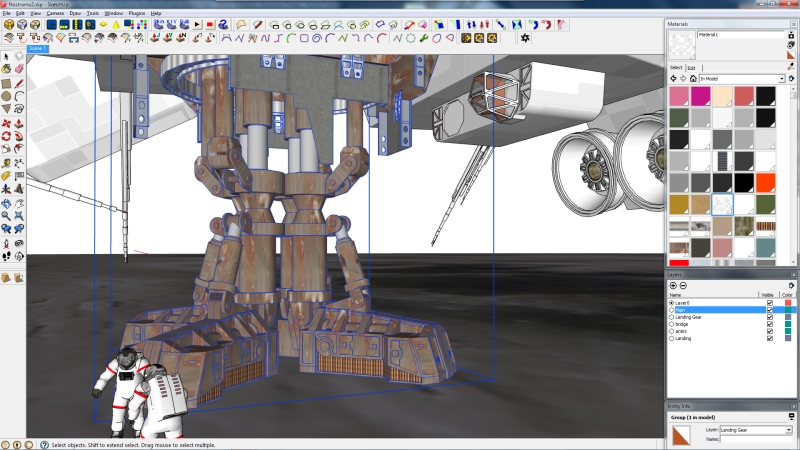Open the Plugins menu
800x450 pixels.
point(137,13)
